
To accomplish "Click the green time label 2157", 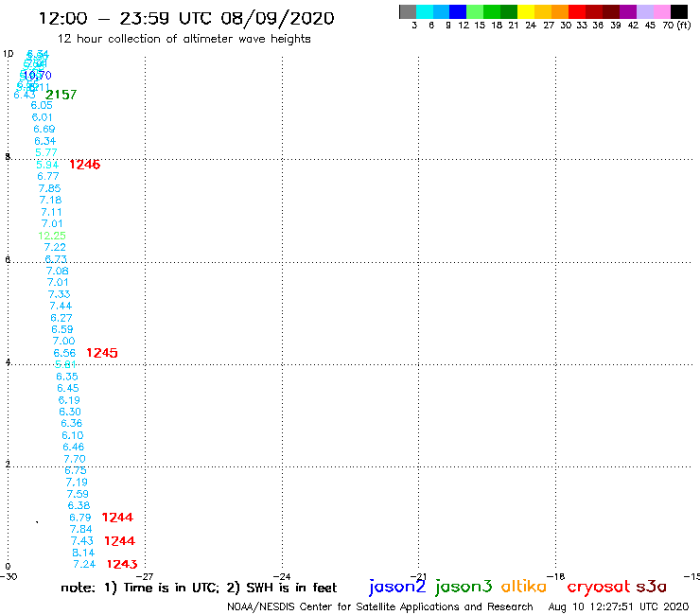I will [61, 95].
